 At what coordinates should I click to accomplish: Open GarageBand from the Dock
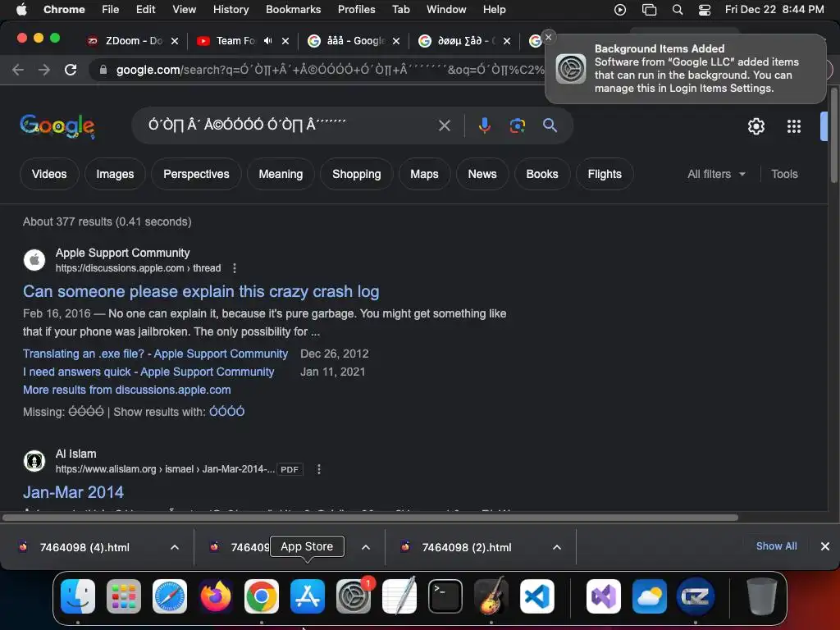click(x=491, y=596)
